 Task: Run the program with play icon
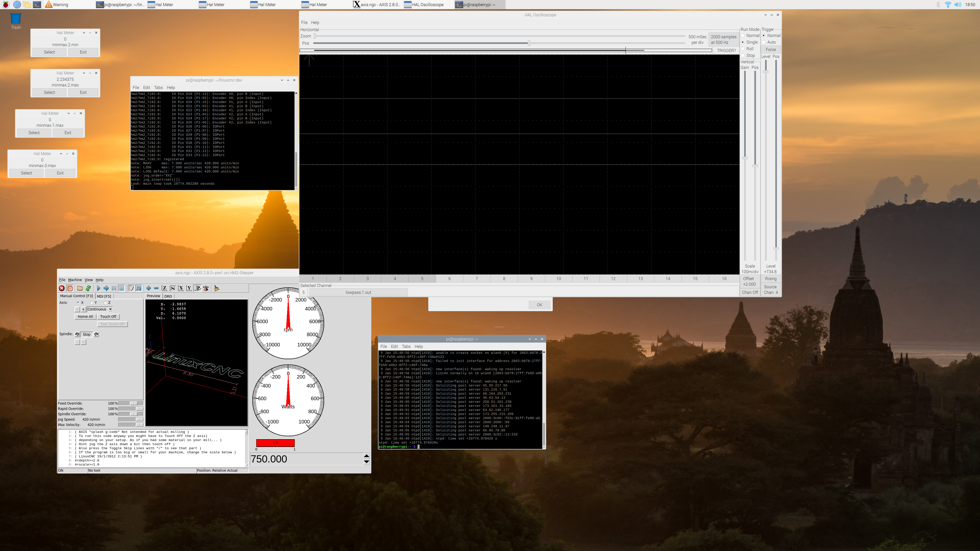tap(99, 288)
